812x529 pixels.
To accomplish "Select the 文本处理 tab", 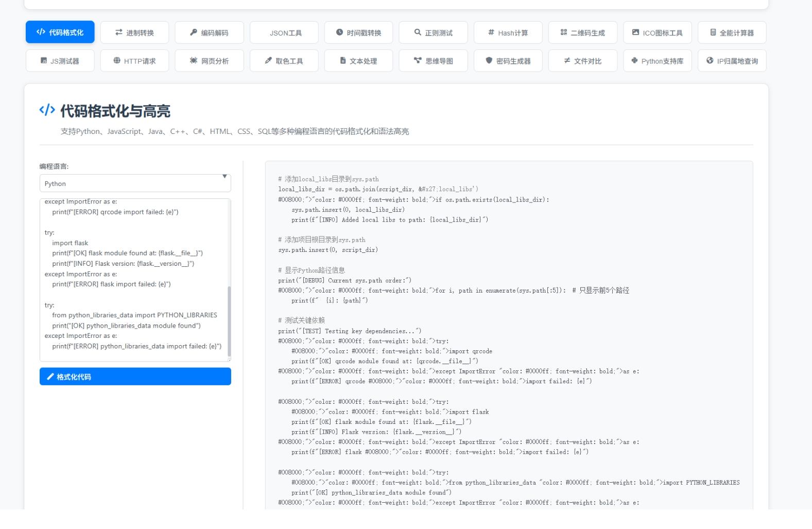I will pyautogui.click(x=359, y=61).
